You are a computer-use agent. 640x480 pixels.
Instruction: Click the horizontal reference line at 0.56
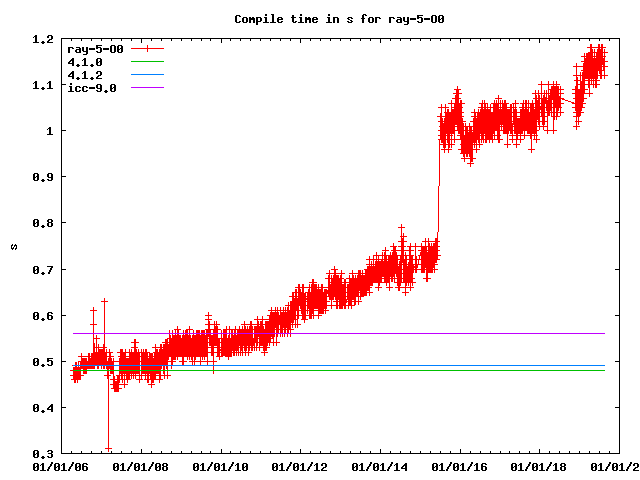(350, 333)
